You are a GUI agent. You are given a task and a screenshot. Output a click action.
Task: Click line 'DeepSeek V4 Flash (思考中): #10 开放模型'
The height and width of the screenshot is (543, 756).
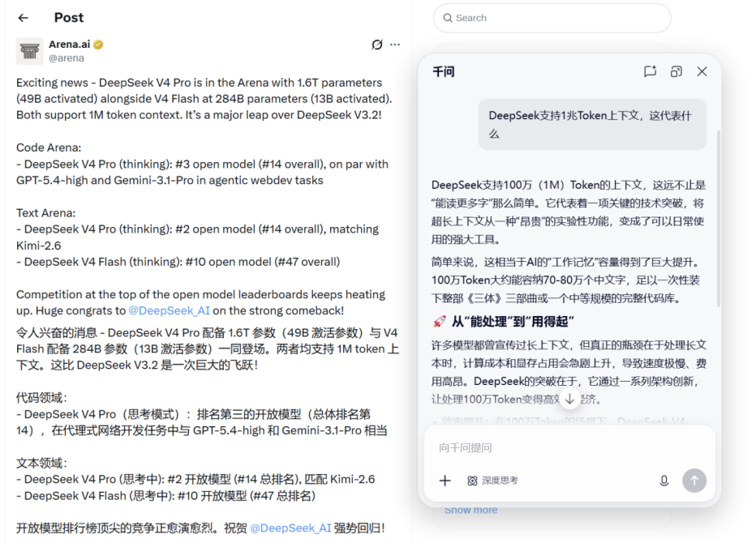[x=165, y=496]
